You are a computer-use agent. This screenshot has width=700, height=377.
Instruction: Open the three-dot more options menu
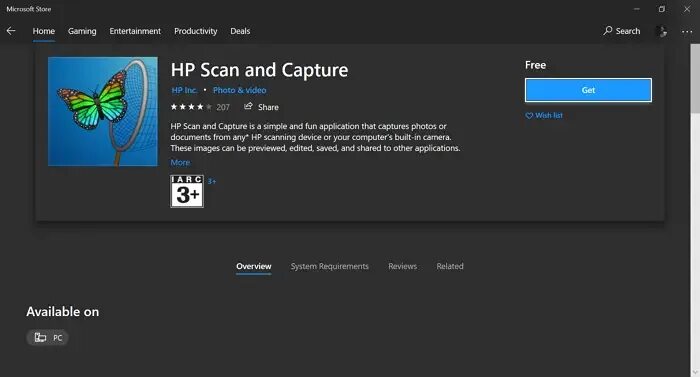pos(687,32)
